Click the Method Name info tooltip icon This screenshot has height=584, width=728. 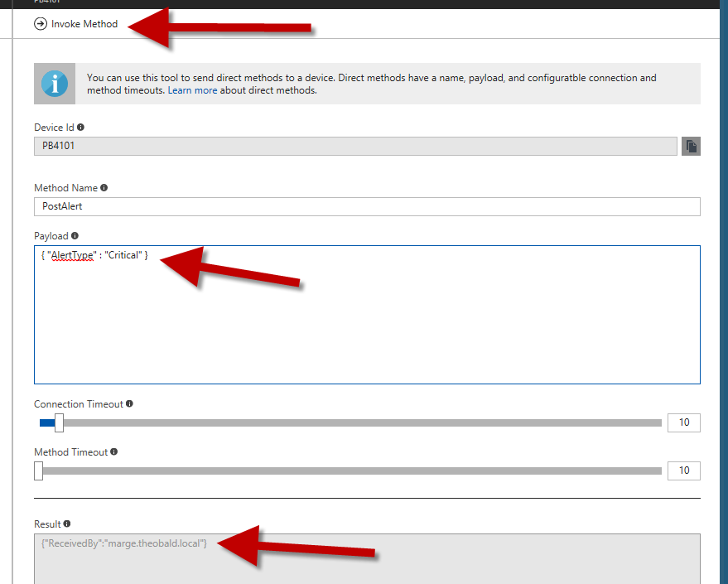tap(104, 187)
